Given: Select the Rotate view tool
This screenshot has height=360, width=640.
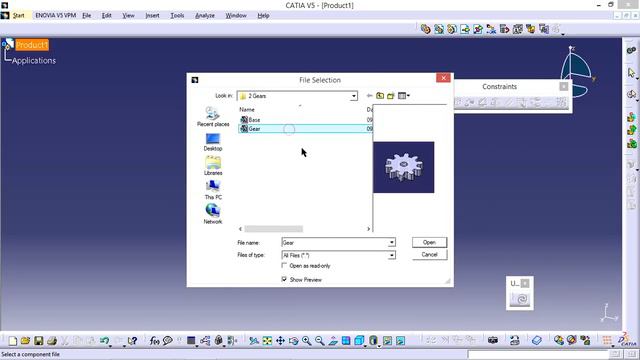Looking at the screenshot, I should click(x=293, y=340).
